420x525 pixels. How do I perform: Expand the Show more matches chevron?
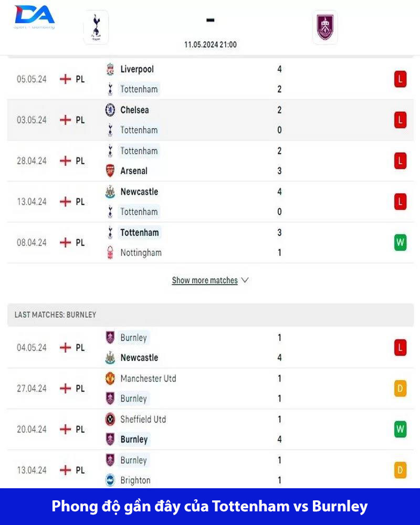[x=245, y=280]
